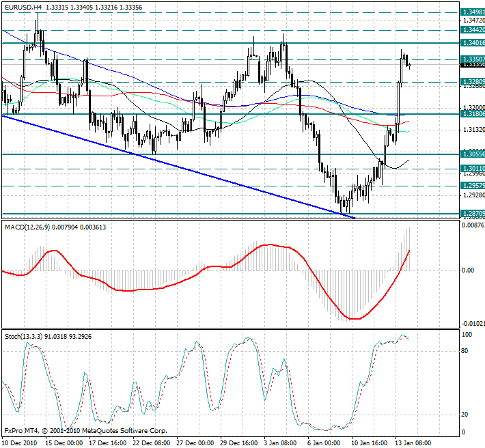Click the 1.3132 price axis value
The height and width of the screenshot is (448, 485).
(x=473, y=130)
